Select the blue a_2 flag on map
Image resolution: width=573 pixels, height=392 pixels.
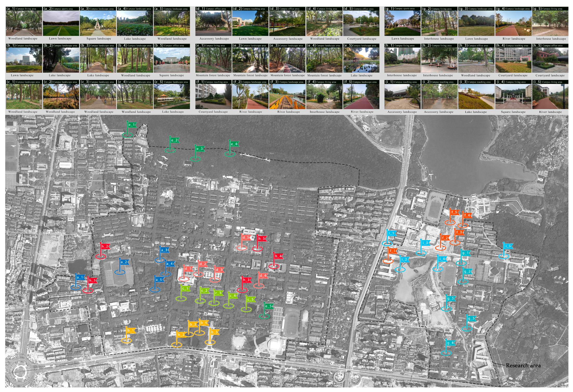point(124,262)
